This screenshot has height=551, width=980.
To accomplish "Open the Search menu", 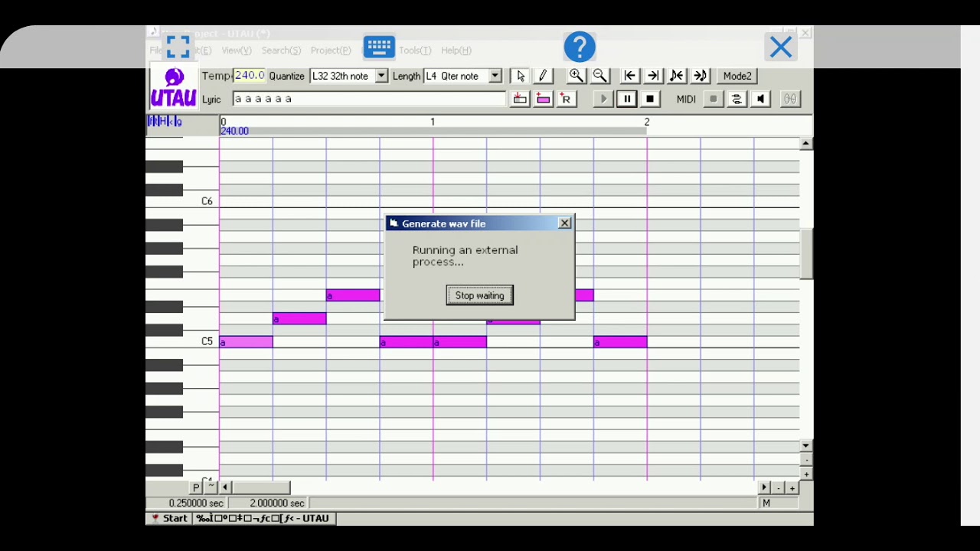I will [x=281, y=51].
